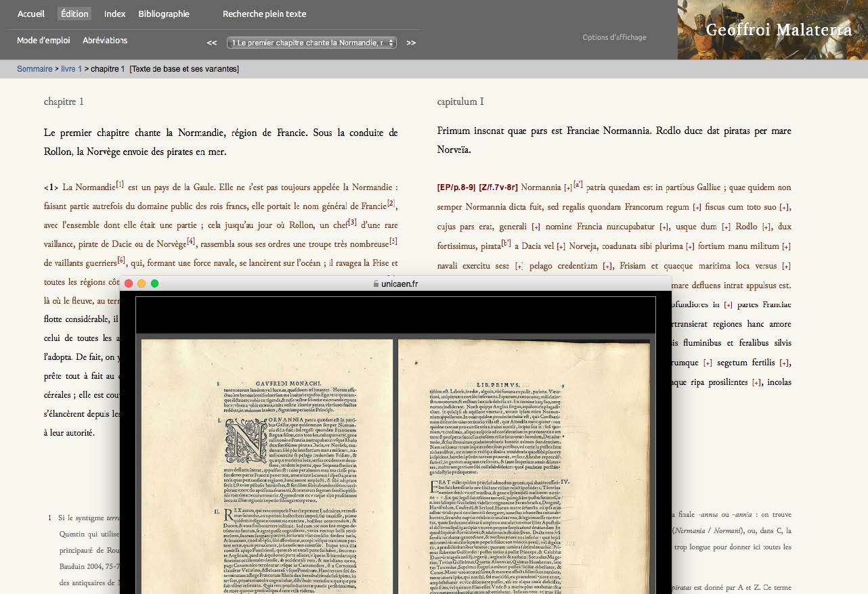Show Options d'affichage display settings
The image size is (868, 594).
pos(614,37)
